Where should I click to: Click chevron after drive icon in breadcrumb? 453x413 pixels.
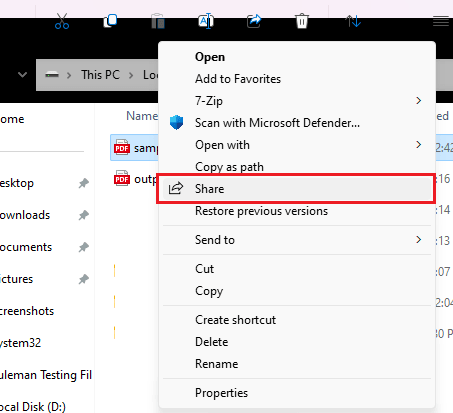coord(69,75)
